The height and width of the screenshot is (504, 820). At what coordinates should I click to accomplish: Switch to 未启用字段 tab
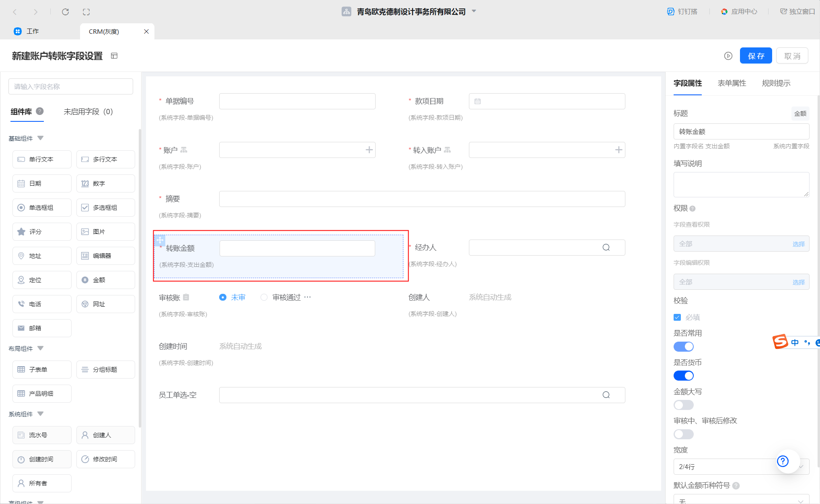click(88, 112)
